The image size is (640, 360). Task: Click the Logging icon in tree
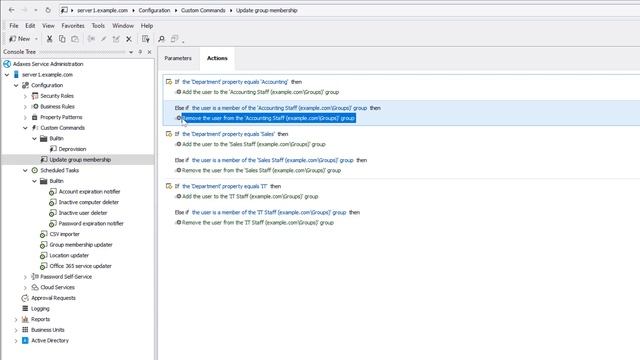(25, 309)
